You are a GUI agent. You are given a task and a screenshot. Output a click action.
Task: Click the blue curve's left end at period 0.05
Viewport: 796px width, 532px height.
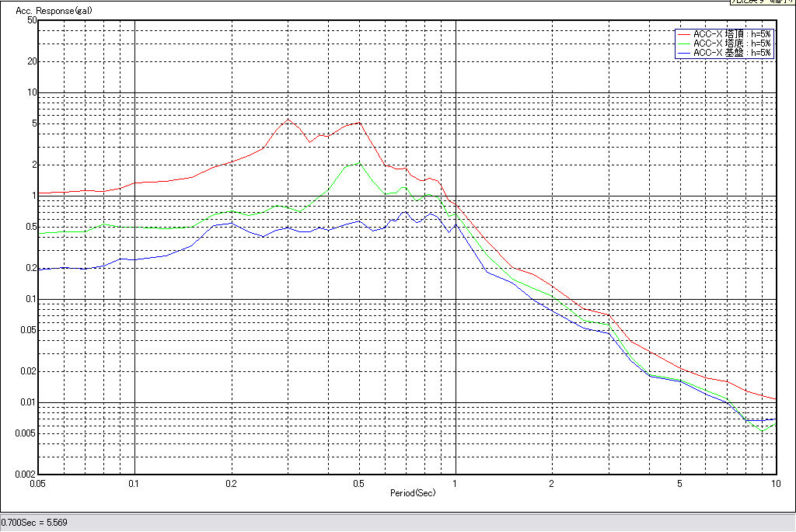pyautogui.click(x=40, y=269)
